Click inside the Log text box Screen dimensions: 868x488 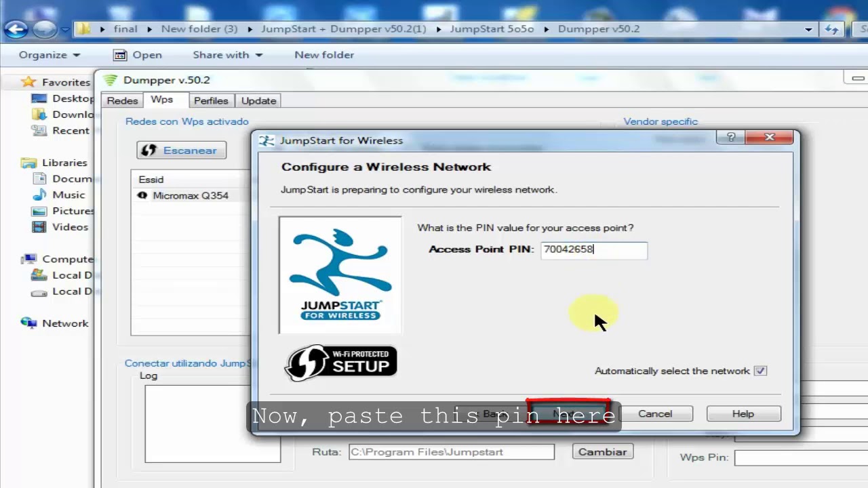pyautogui.click(x=212, y=424)
